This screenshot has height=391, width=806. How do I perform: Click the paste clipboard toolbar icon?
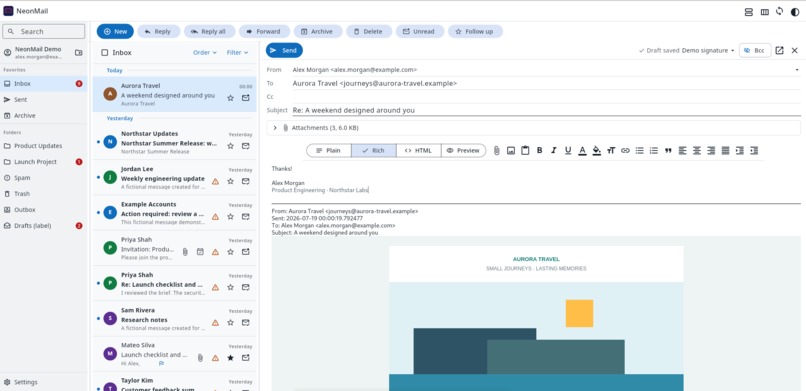(x=525, y=151)
